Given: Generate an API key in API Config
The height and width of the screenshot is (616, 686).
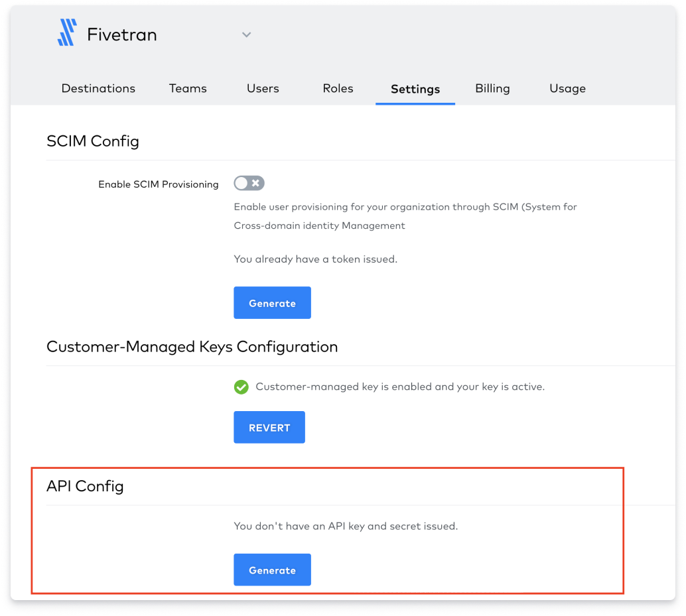Looking at the screenshot, I should (x=272, y=570).
